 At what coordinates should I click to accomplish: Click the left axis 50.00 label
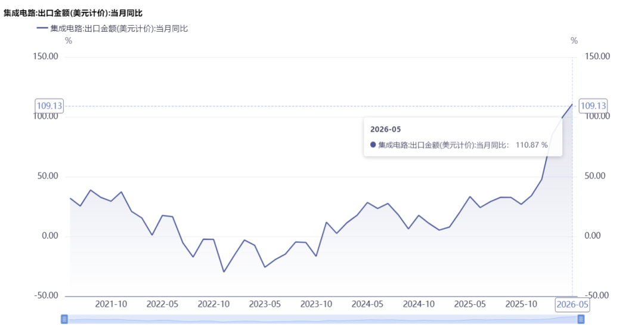point(48,176)
